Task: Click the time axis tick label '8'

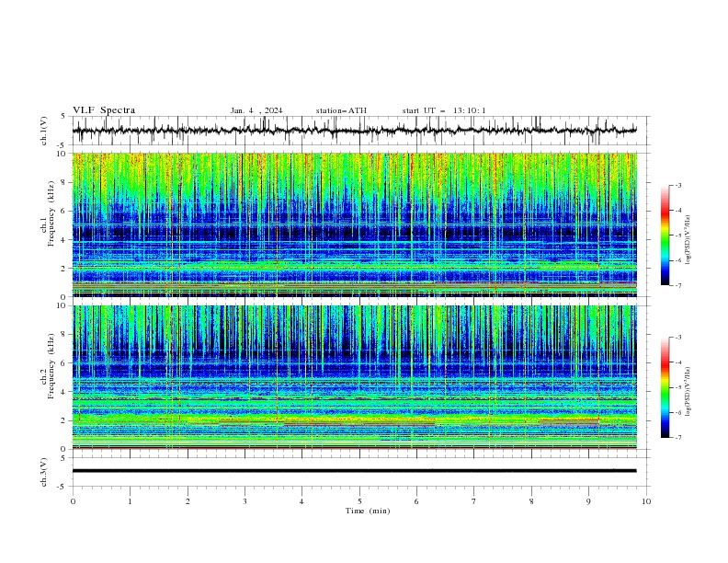Action: [531, 501]
